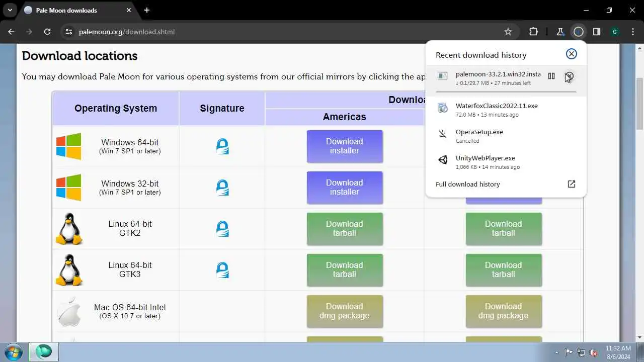Go back to the previous page
Screen dimensions: 644x362
click(x=11, y=32)
